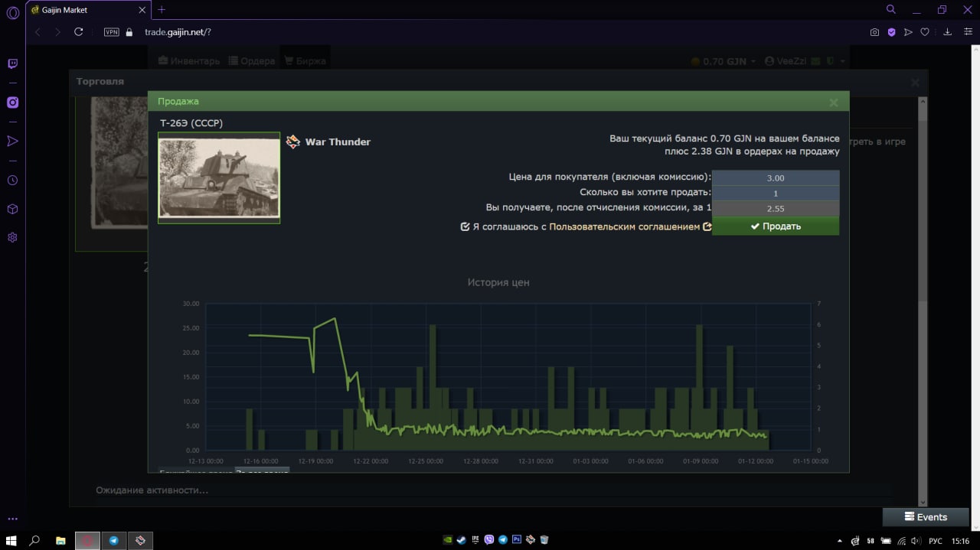The width and height of the screenshot is (980, 550).
Task: Click the Events button
Action: [925, 517]
